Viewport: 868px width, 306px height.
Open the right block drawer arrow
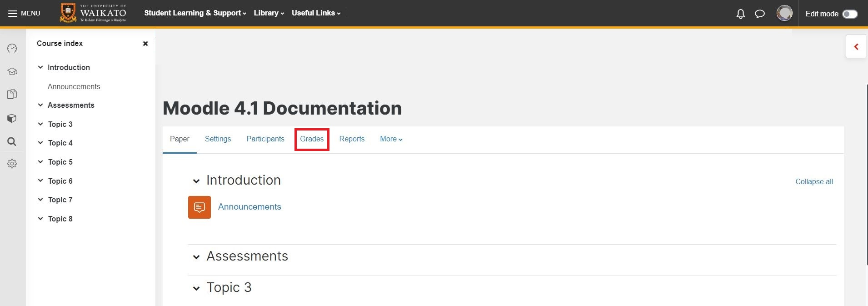(856, 47)
